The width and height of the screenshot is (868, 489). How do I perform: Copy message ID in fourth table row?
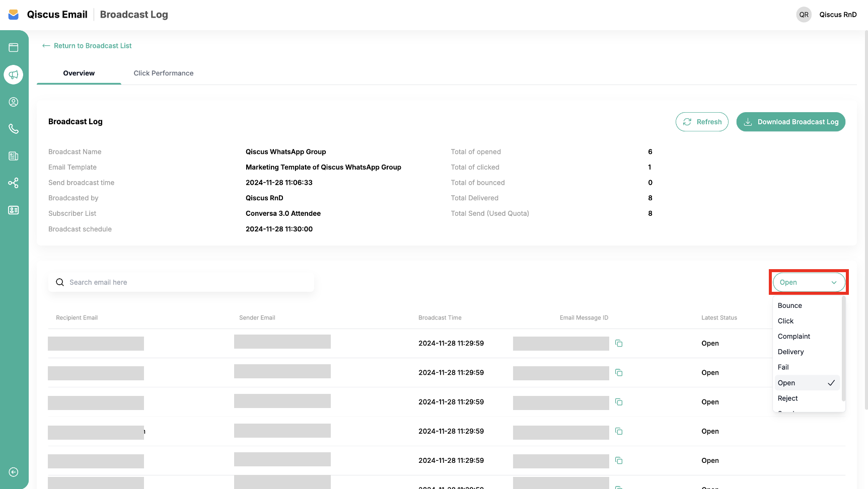[619, 431]
